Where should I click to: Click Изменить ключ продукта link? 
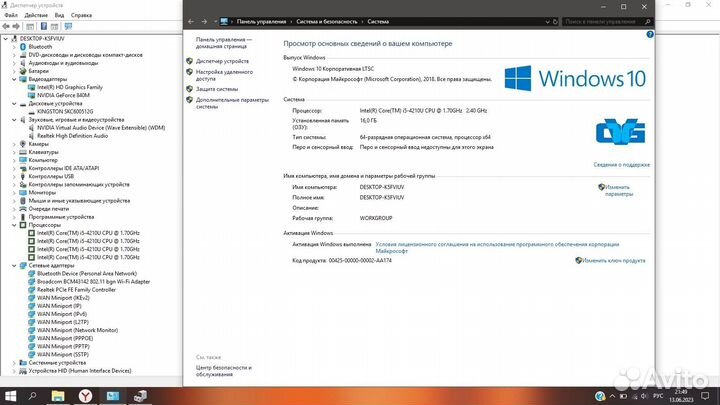coord(613,260)
